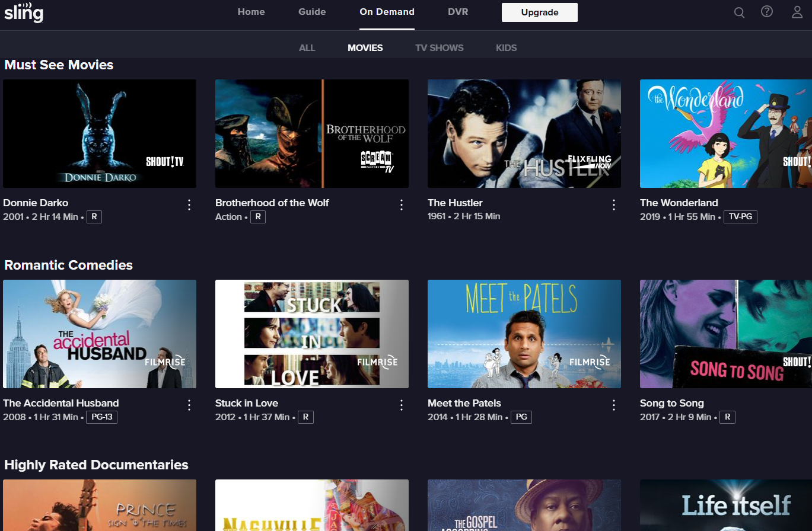
Task: Open The Gospel According documentary thumbnail
Action: pos(524,506)
